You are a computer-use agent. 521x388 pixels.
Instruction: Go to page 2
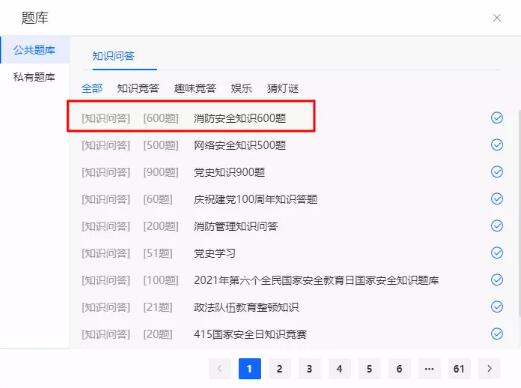coord(280,369)
